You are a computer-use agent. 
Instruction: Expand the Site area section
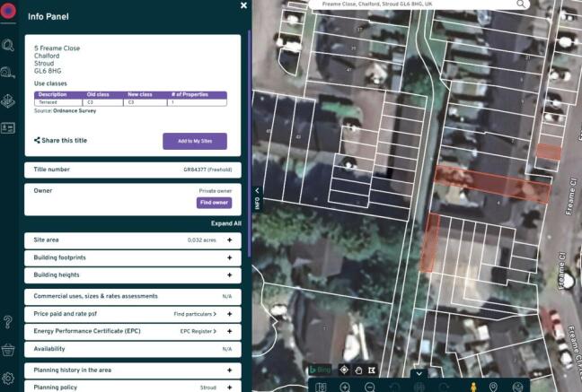(229, 240)
